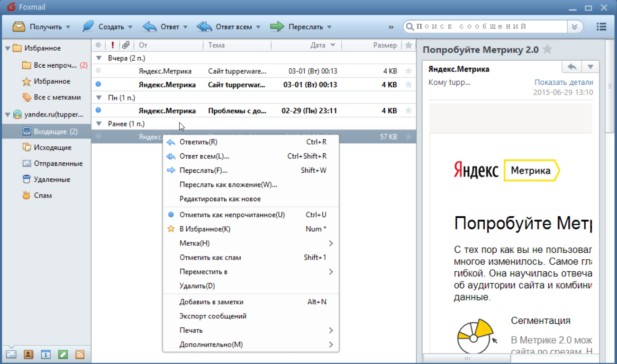
Task: Open the preview pane actions dropdown arrow
Action: click(x=590, y=67)
